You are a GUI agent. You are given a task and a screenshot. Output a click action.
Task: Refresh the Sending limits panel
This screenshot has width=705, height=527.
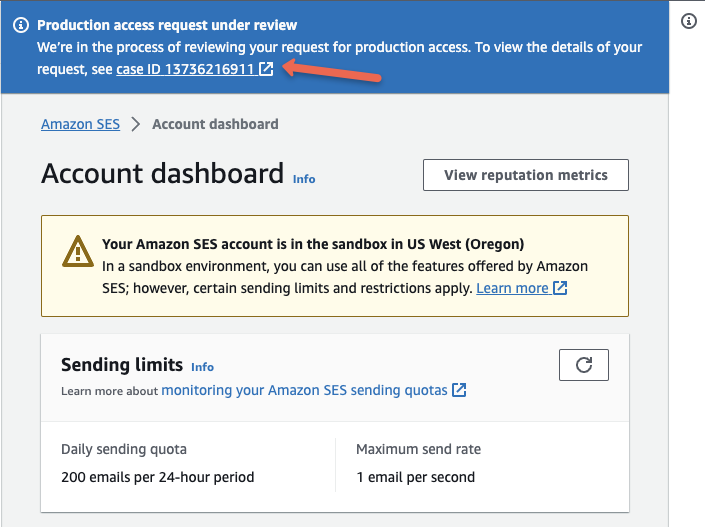click(584, 365)
